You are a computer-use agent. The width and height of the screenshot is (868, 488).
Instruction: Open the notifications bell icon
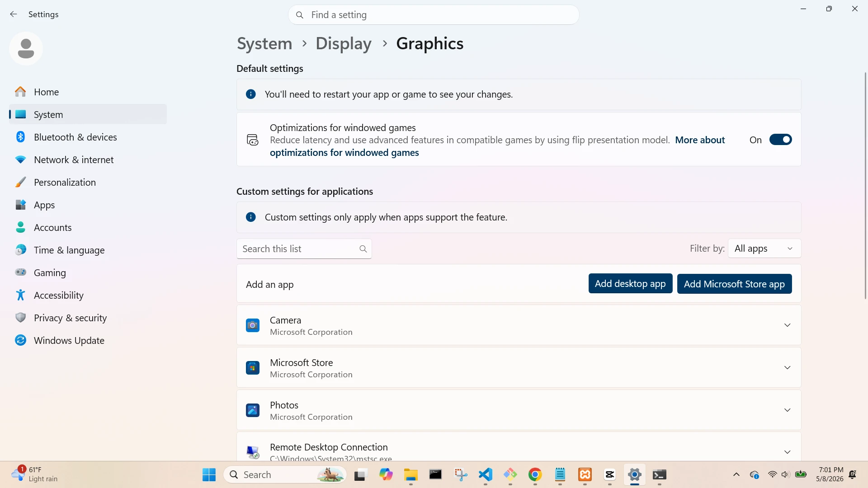853,474
